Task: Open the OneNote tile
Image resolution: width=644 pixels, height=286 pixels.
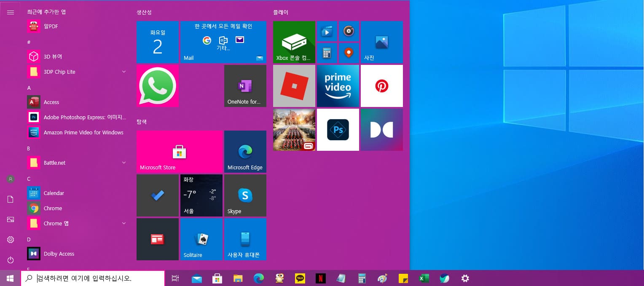Action: pos(245,86)
